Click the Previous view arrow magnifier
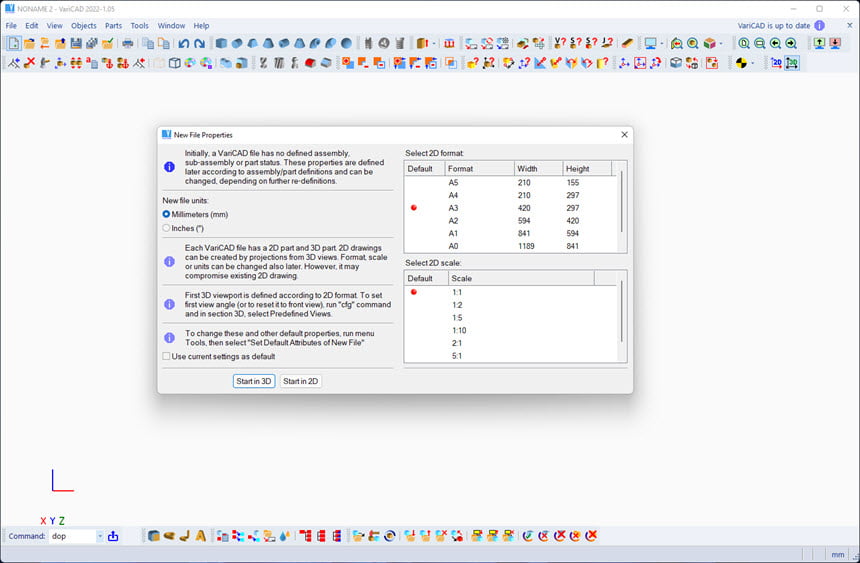 [x=775, y=43]
